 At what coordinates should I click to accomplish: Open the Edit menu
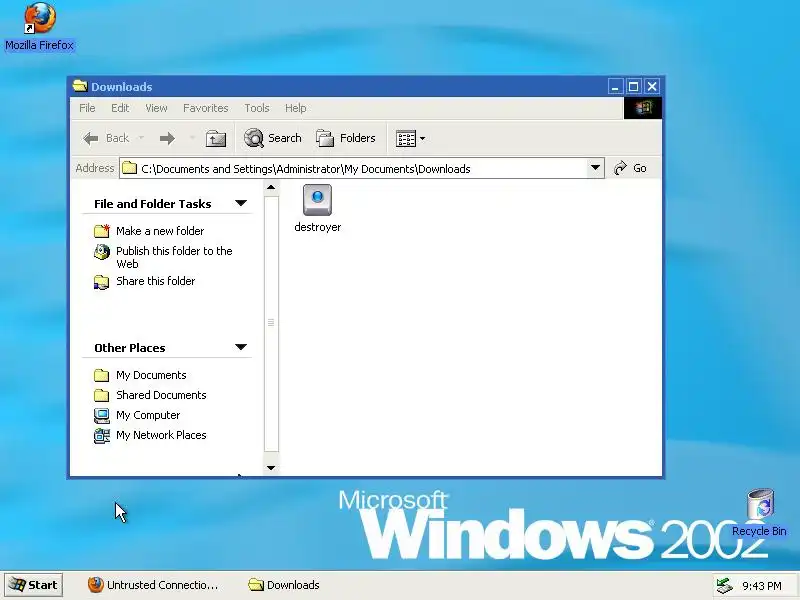coord(120,108)
